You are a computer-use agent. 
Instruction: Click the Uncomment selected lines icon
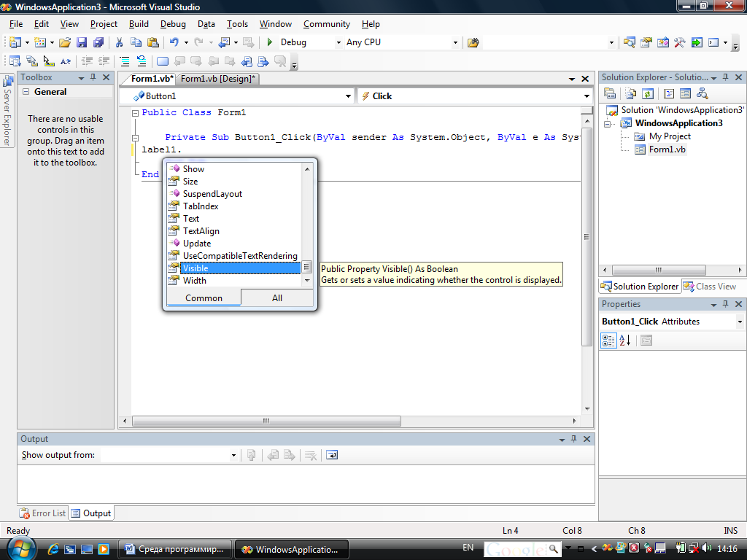pos(142,61)
